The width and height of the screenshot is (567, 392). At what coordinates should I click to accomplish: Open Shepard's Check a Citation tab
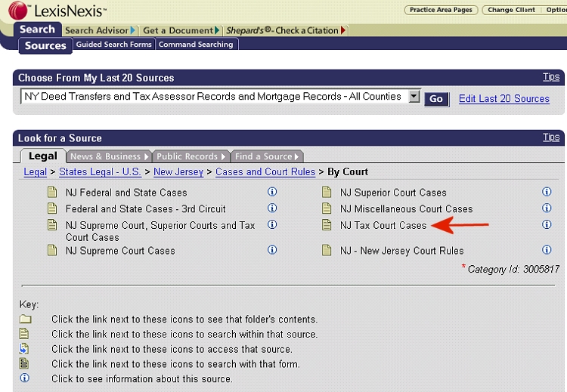click(286, 30)
